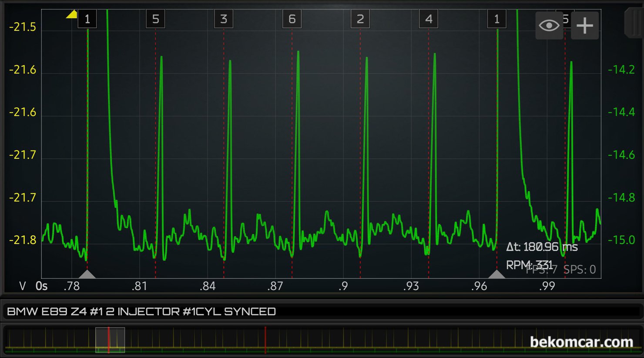Screen dimensions: 644x358
Task: Select the left gray cursor triangle
Action: click(x=87, y=274)
